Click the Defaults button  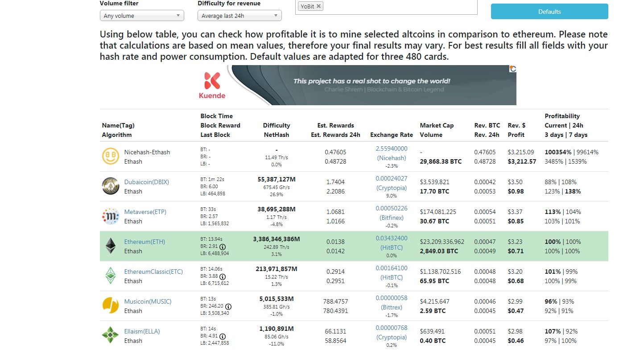point(549,12)
